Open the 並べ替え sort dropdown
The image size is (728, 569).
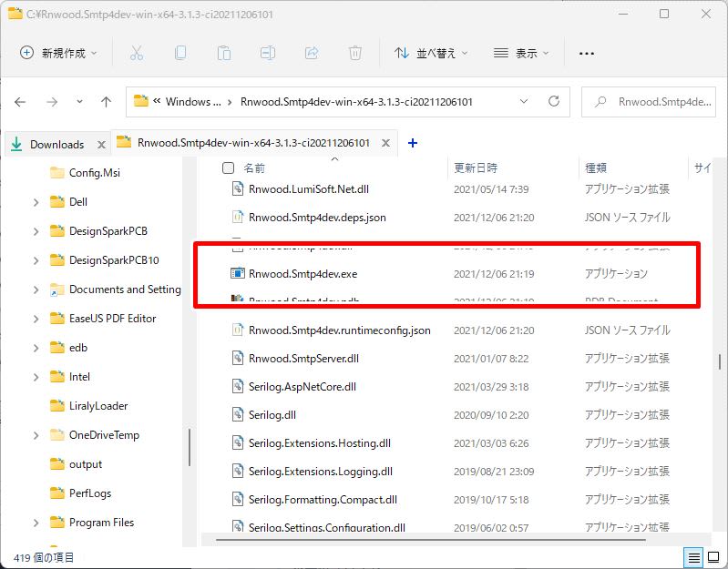(x=430, y=53)
